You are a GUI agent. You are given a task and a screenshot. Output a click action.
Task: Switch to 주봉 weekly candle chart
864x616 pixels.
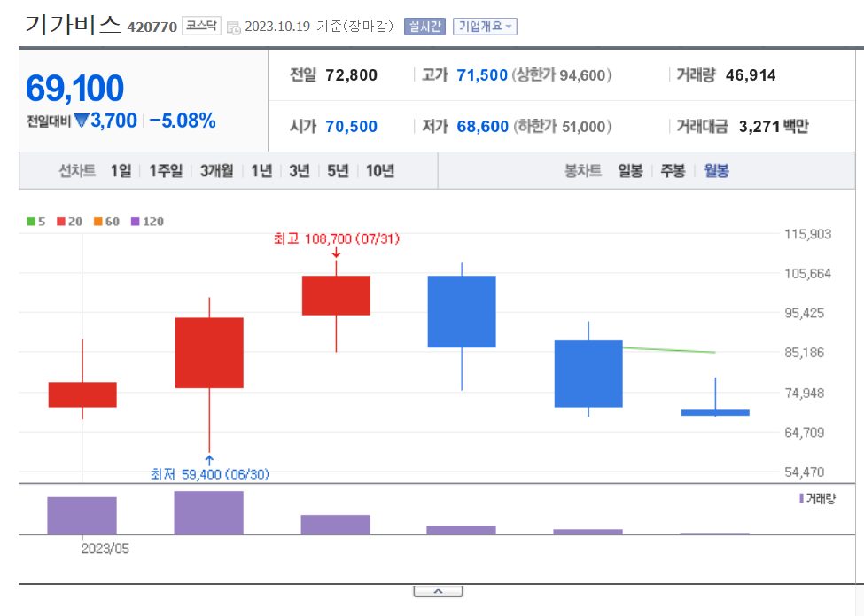pyautogui.click(x=673, y=171)
